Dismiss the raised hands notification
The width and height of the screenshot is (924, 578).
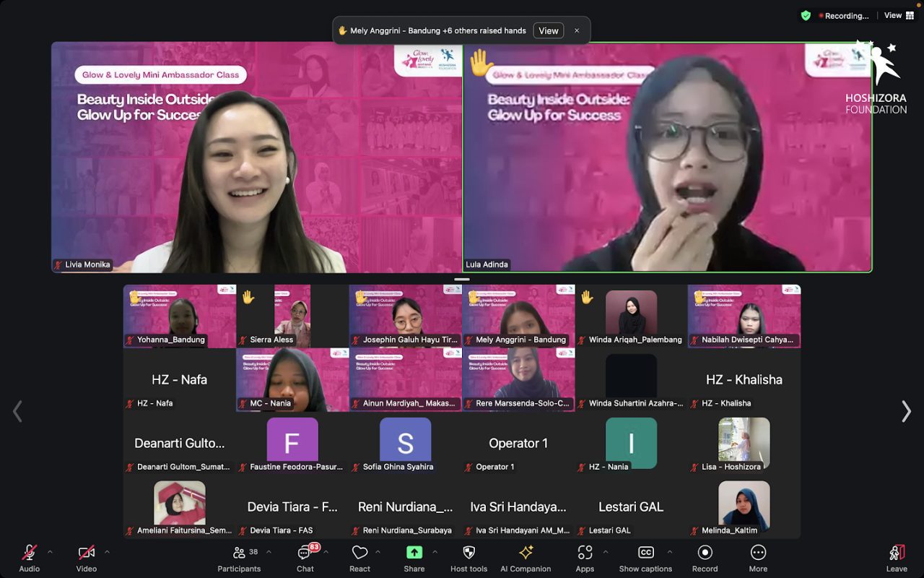click(577, 30)
